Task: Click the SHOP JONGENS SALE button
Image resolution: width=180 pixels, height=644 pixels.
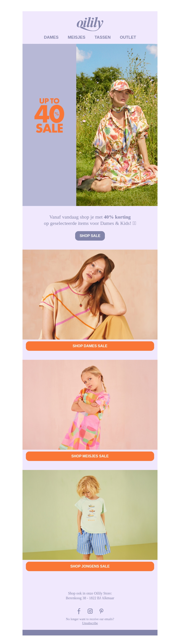Action: [x=90, y=566]
